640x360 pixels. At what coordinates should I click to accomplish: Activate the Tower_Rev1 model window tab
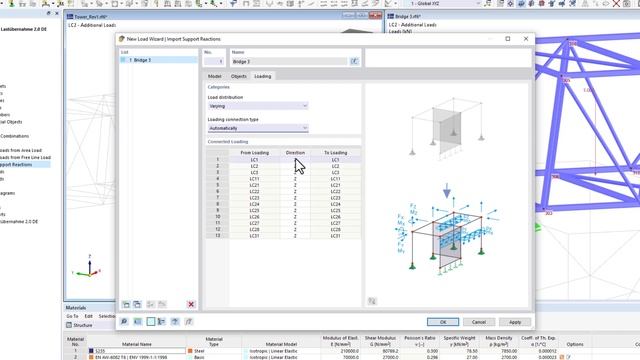(x=90, y=17)
